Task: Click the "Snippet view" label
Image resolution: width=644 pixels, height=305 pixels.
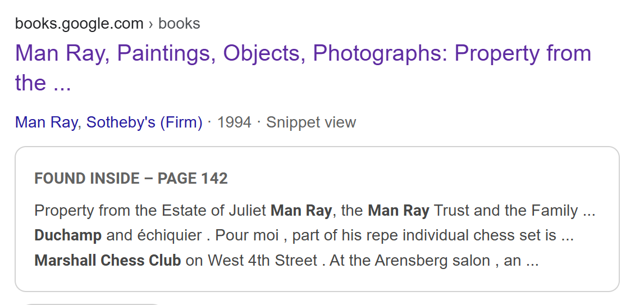Action: [311, 122]
